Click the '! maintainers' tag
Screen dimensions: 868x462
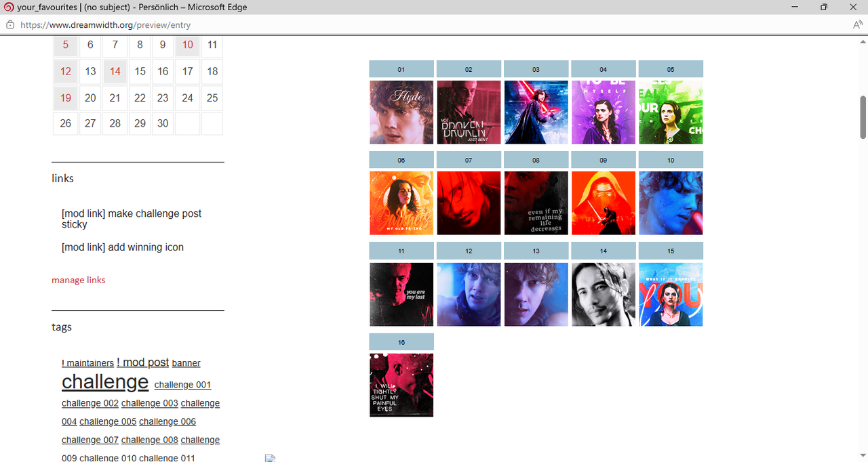(87, 363)
